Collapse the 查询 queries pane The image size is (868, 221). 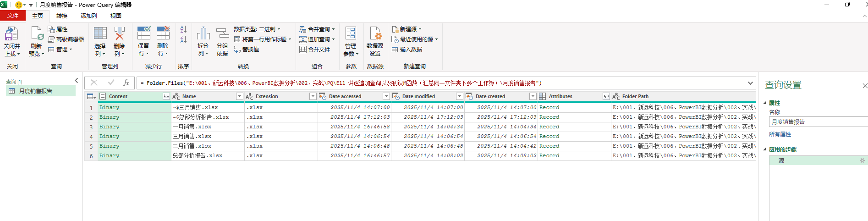tap(77, 81)
